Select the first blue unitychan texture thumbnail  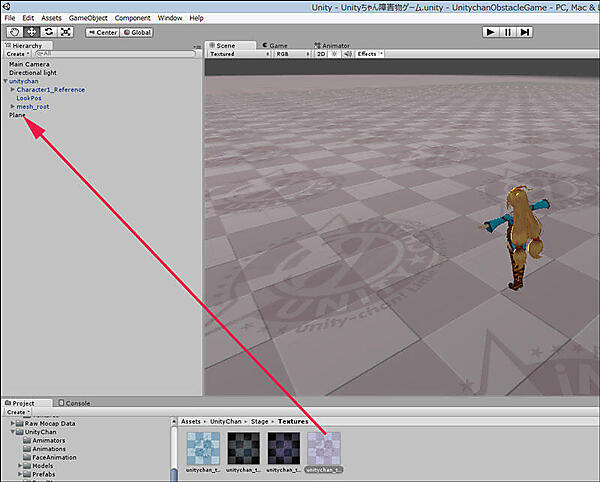(x=201, y=447)
